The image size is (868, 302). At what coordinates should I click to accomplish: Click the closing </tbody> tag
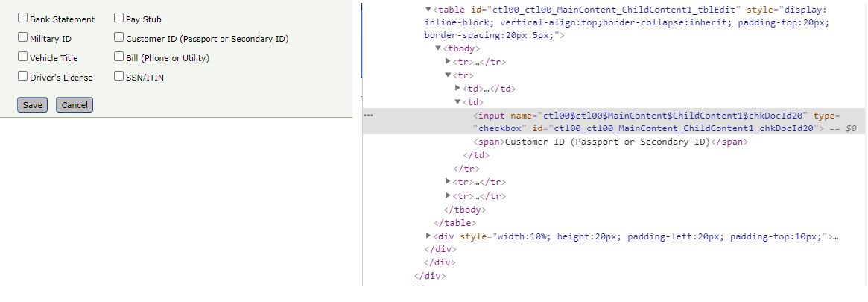[x=465, y=210]
